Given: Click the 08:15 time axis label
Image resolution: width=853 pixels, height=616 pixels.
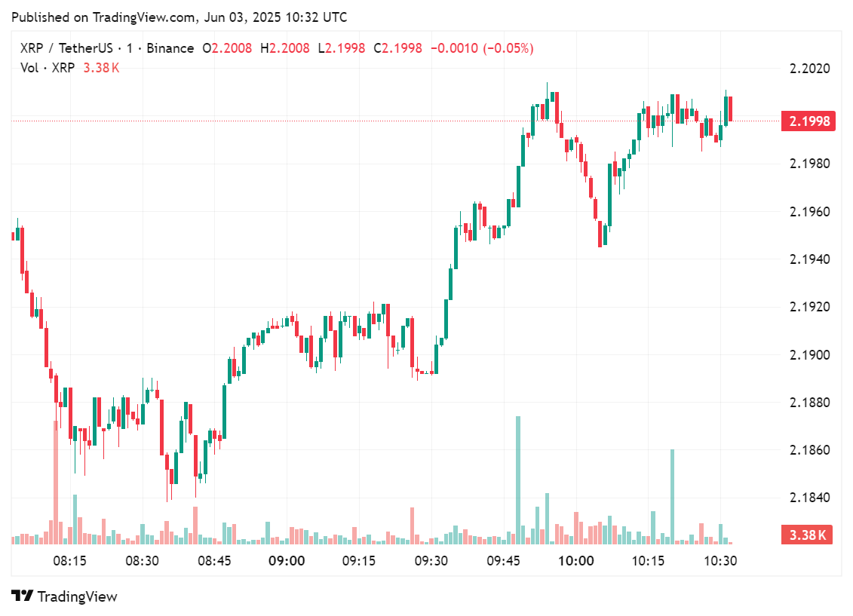Looking at the screenshot, I should pos(70,561).
